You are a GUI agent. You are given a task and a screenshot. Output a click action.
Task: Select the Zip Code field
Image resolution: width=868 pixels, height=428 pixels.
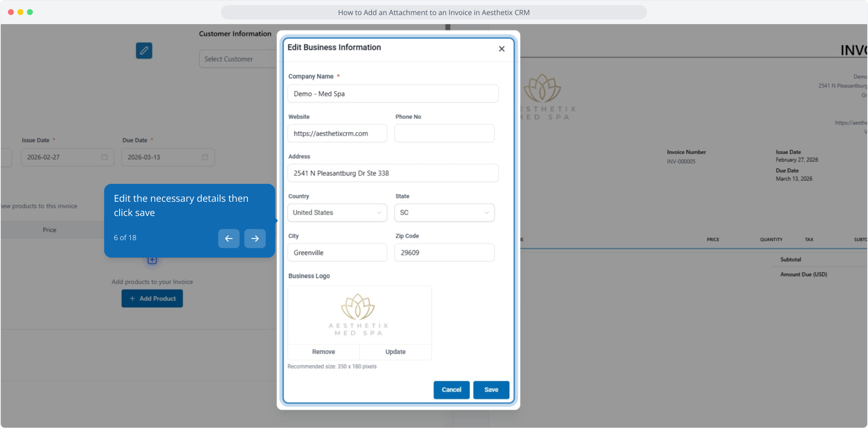pos(444,253)
